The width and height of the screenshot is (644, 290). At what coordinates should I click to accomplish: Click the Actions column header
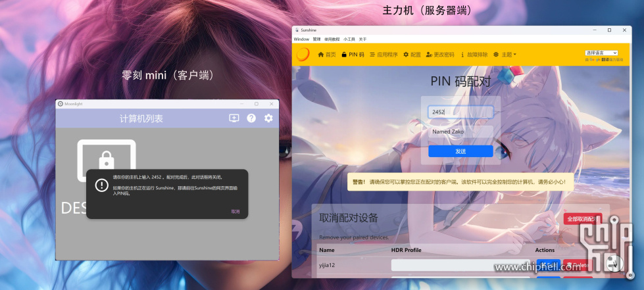tap(545, 250)
